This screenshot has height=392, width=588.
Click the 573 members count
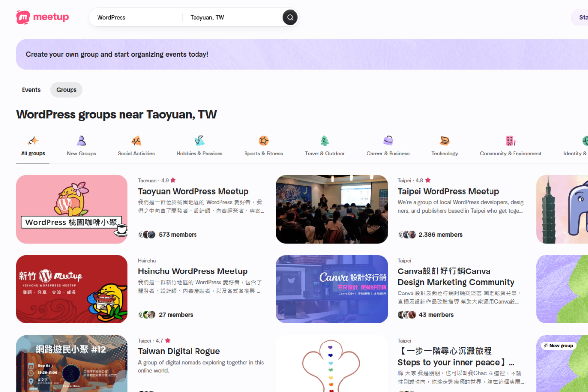pos(178,235)
